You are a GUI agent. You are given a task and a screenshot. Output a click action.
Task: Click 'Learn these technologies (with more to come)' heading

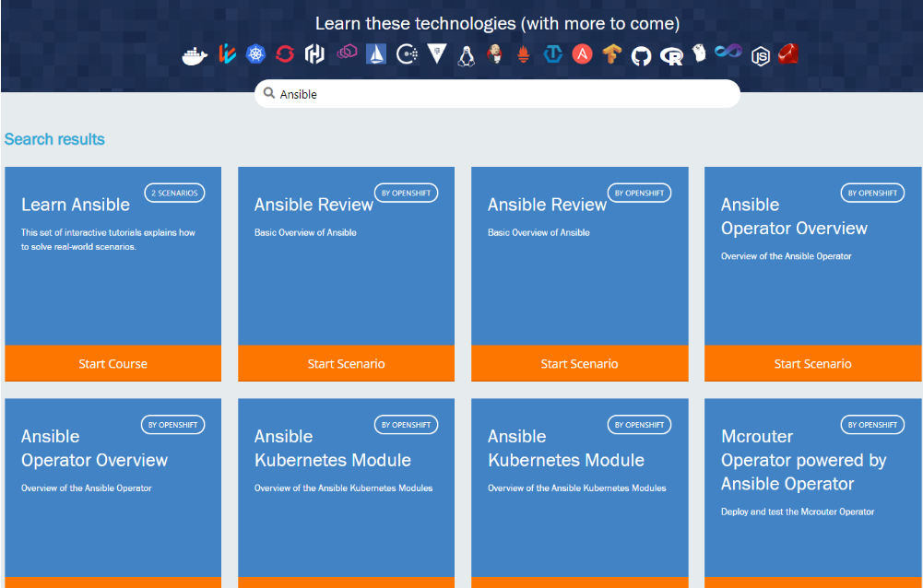(497, 24)
